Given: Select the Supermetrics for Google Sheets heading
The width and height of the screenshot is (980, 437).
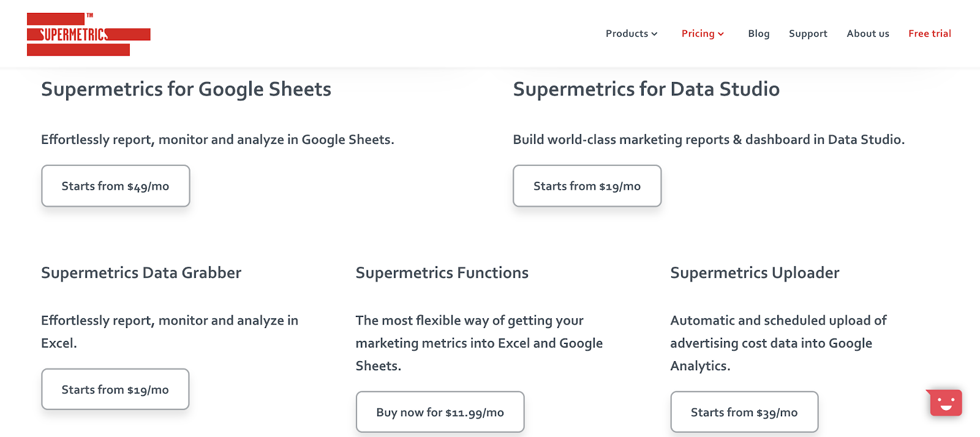Looking at the screenshot, I should point(186,89).
